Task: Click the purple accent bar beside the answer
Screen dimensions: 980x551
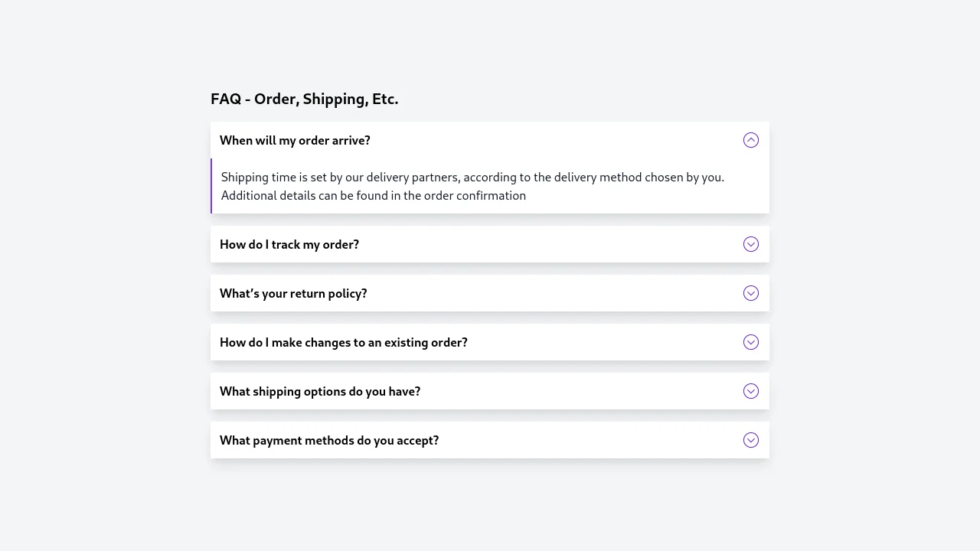Action: pyautogui.click(x=211, y=186)
